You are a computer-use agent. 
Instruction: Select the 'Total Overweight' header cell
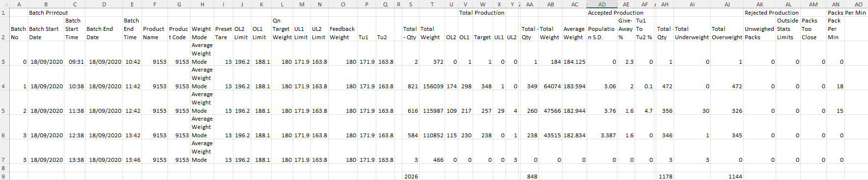727,29
